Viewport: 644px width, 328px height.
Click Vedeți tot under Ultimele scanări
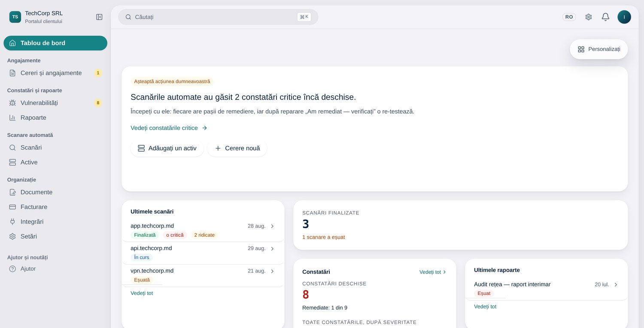[142, 293]
